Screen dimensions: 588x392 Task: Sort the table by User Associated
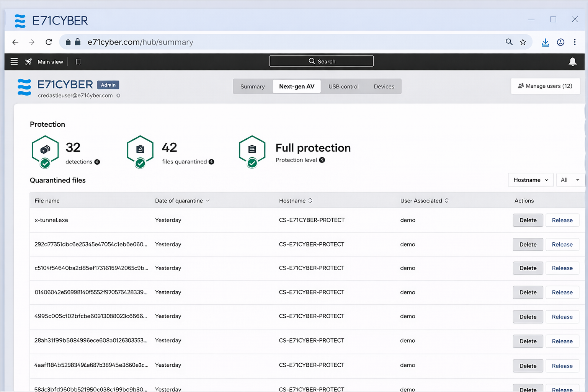click(x=424, y=201)
